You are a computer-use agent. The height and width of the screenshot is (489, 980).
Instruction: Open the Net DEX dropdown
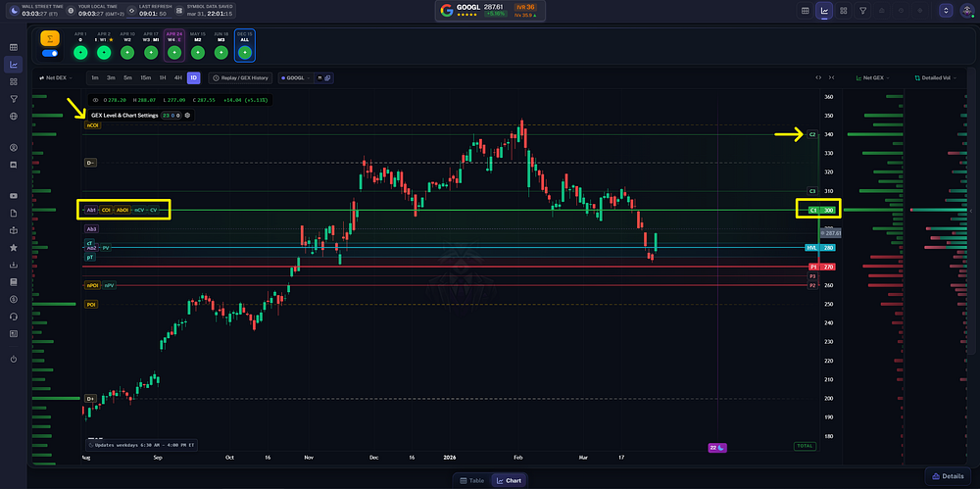coord(55,78)
